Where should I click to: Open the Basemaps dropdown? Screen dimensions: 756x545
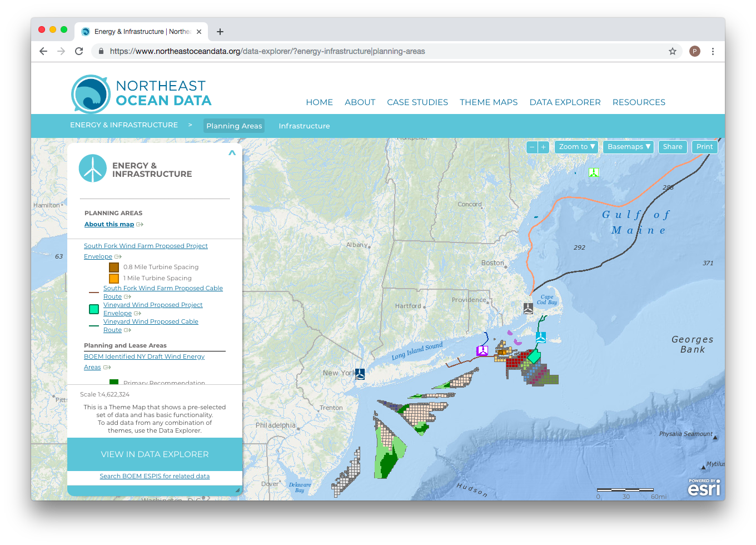click(628, 147)
